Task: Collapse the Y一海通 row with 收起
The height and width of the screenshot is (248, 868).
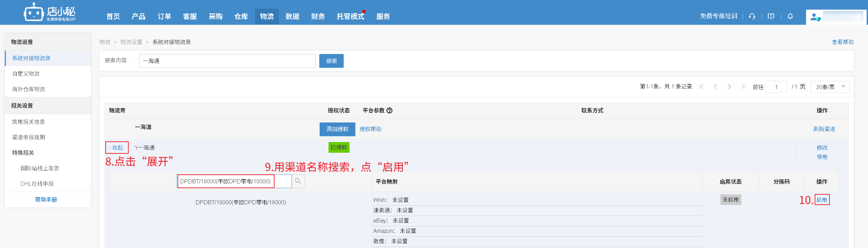Action: tap(117, 148)
